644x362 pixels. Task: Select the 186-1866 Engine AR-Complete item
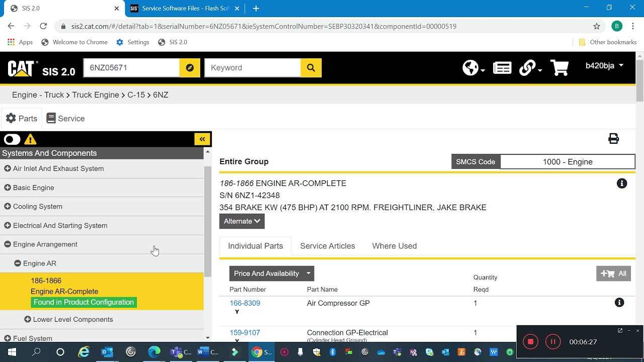pos(102,292)
